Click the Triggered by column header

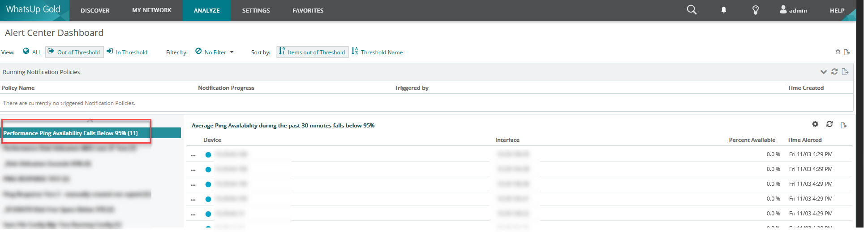coord(411,88)
